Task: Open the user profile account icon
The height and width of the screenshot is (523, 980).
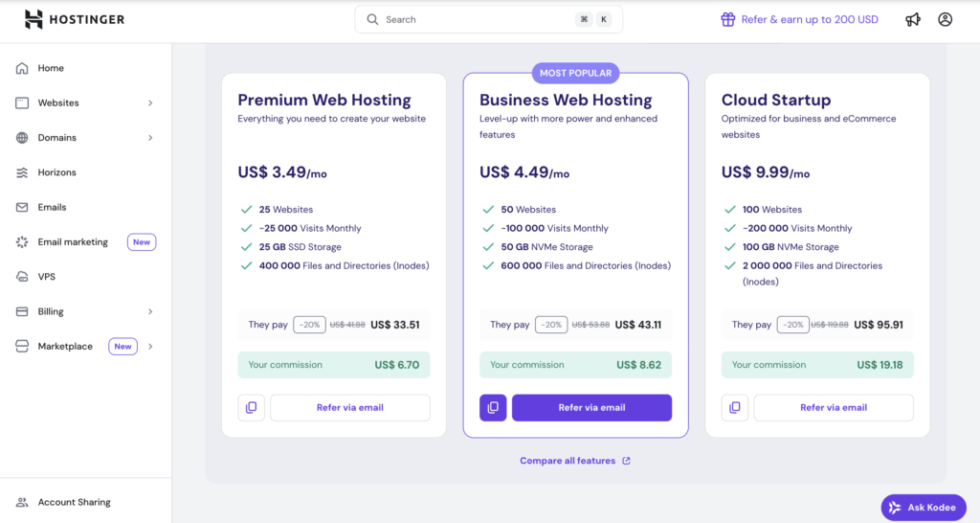Action: click(x=946, y=19)
